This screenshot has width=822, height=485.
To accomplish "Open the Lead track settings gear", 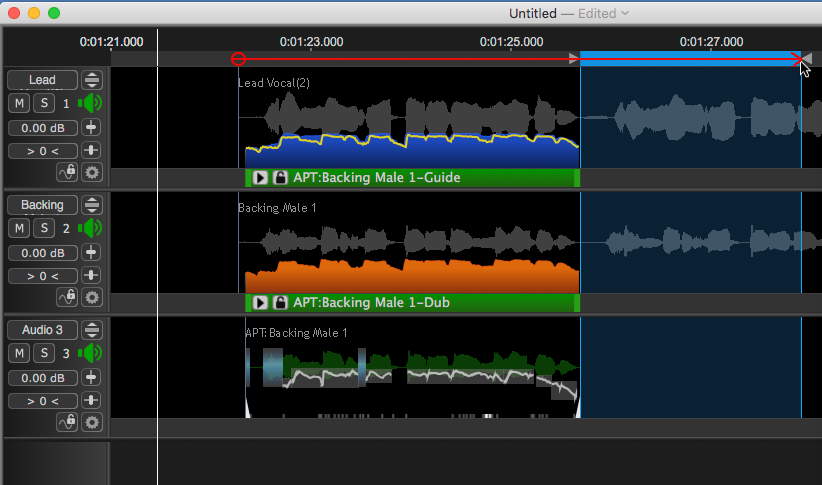I will [92, 172].
